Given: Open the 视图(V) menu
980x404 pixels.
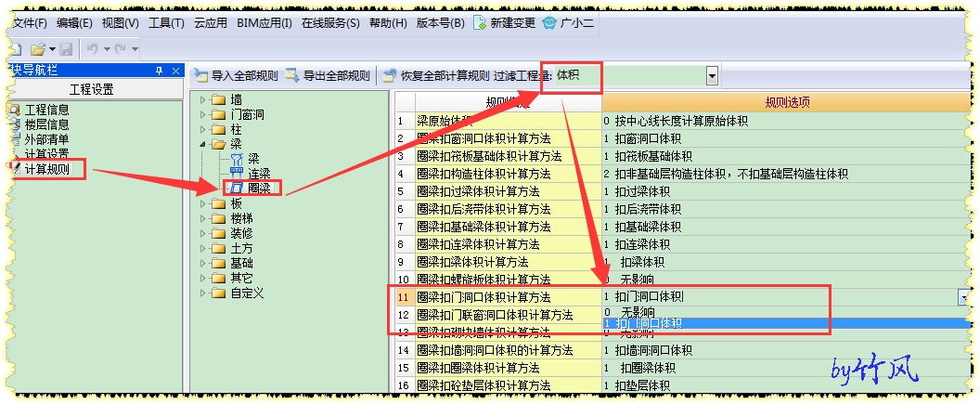Looking at the screenshot, I should click(x=121, y=23).
